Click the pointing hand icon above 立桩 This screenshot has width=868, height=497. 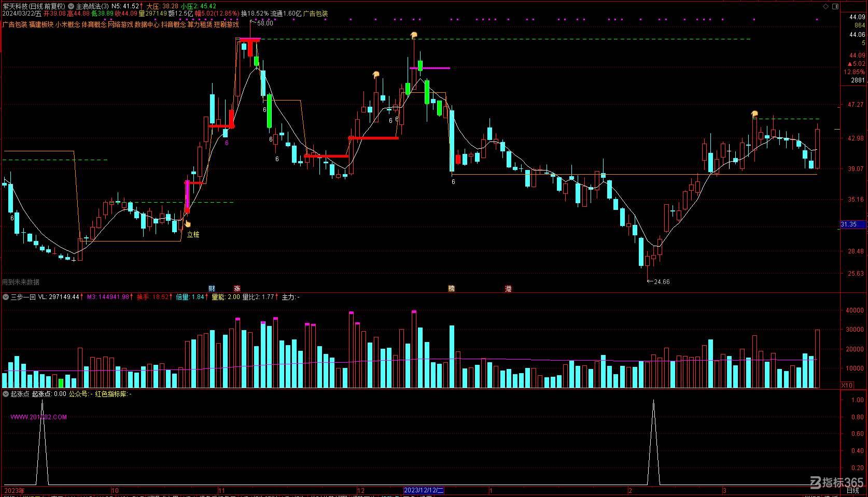pos(188,223)
